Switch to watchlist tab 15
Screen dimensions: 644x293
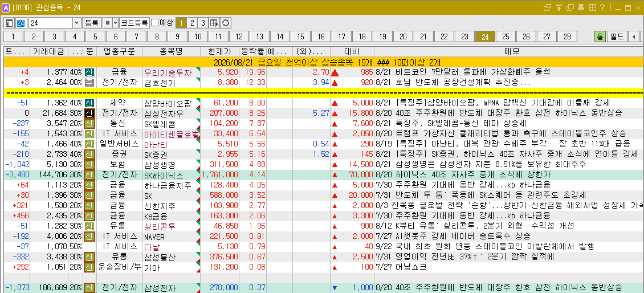(x=301, y=36)
